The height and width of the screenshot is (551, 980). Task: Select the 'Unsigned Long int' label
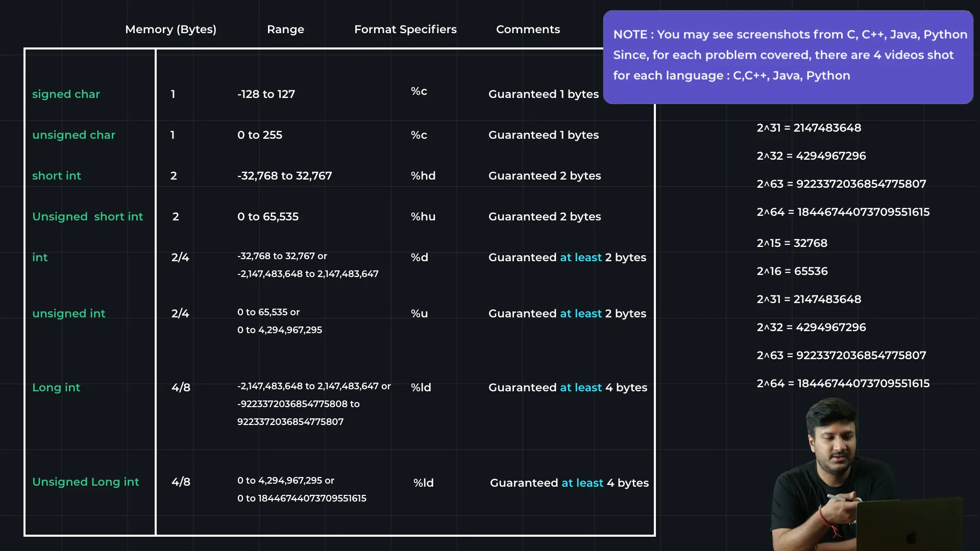pos(85,482)
